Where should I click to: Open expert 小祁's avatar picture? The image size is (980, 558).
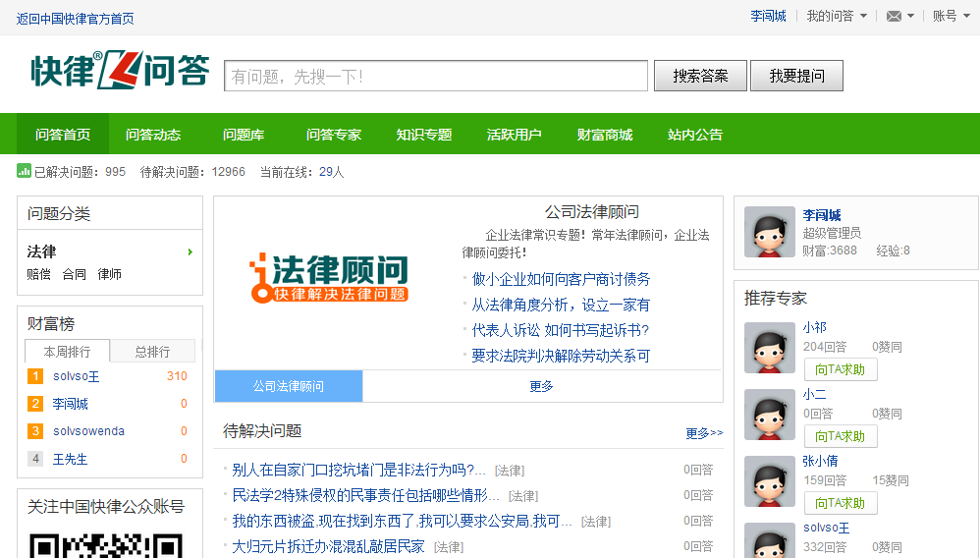coord(769,348)
